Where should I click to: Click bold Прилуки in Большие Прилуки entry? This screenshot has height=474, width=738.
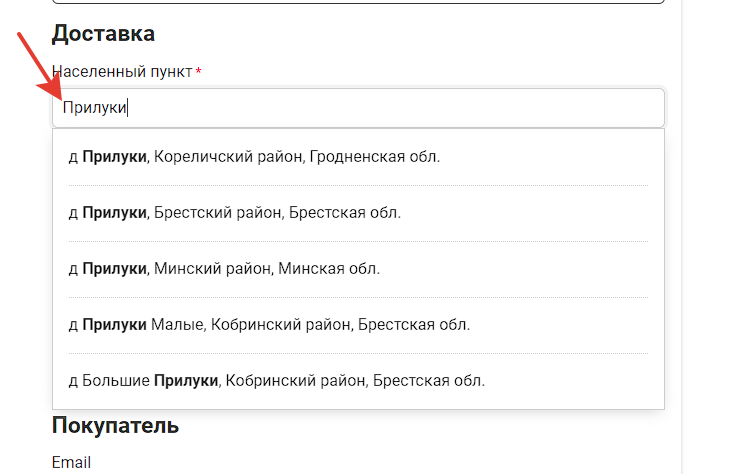click(186, 380)
